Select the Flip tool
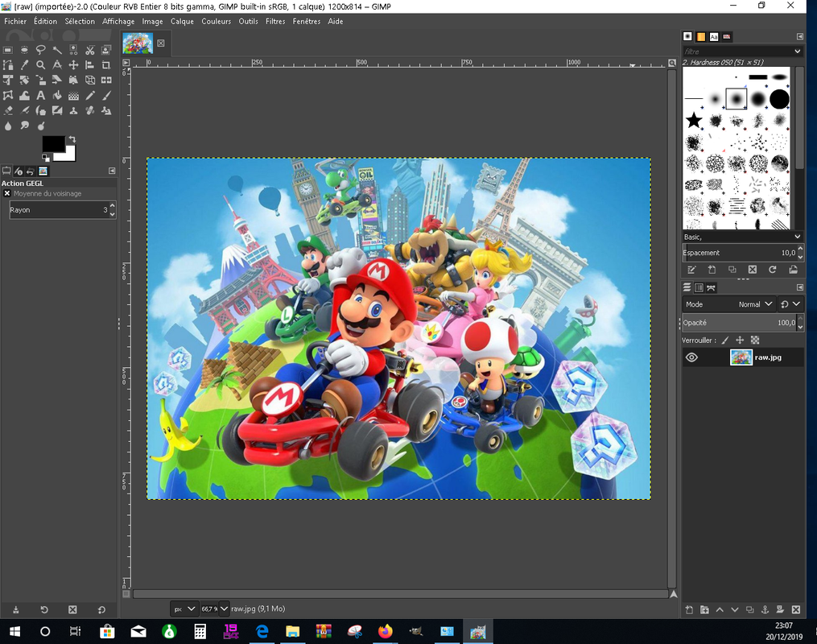This screenshot has height=644, width=817. point(106,80)
